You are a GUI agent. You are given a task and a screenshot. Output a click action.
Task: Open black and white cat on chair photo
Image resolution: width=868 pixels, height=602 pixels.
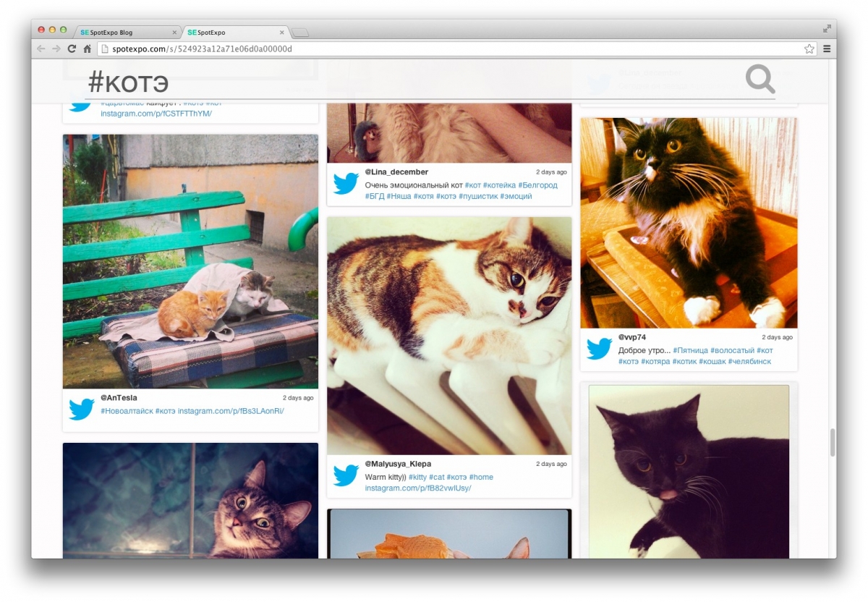pos(689,223)
